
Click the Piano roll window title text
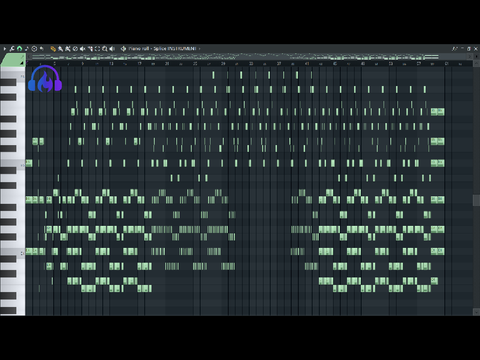click(x=162, y=49)
